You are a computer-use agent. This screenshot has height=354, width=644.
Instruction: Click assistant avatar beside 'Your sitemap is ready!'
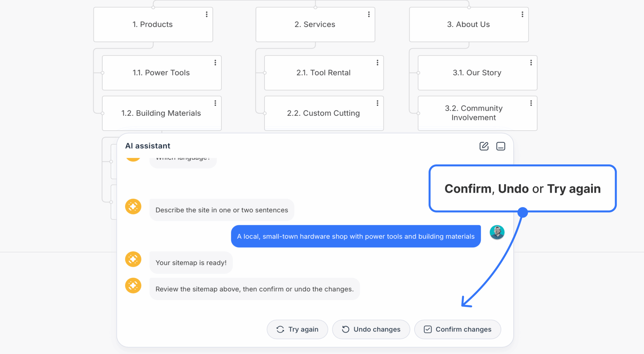point(133,259)
